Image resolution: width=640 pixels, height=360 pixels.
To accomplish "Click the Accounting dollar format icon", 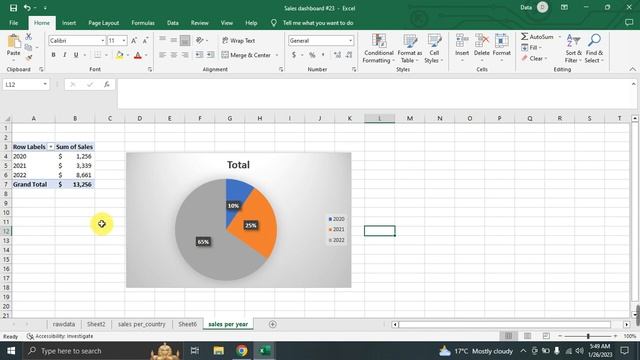I will click(x=294, y=55).
